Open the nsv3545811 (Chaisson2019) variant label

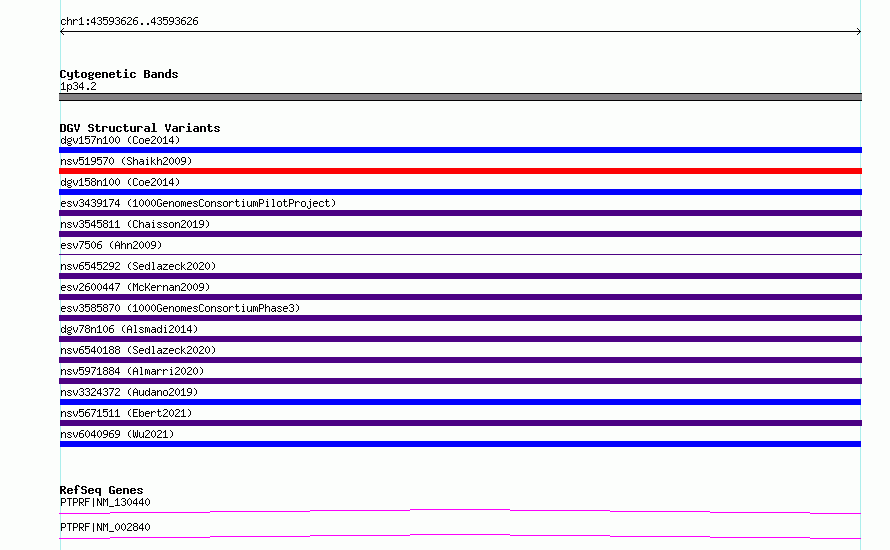135,224
